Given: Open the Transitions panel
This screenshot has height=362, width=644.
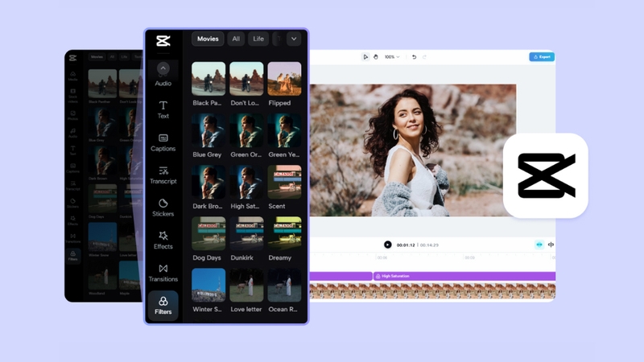Looking at the screenshot, I should (x=163, y=273).
